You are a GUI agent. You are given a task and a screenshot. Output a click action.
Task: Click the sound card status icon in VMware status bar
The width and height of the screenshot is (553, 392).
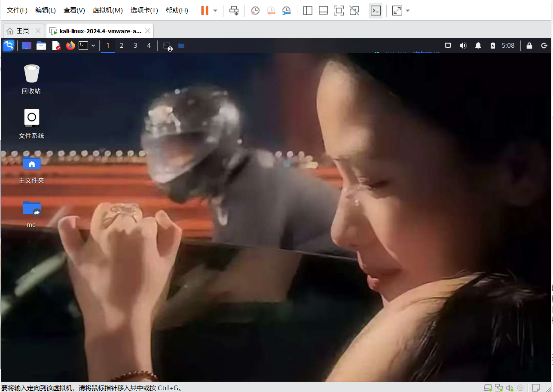[510, 388]
